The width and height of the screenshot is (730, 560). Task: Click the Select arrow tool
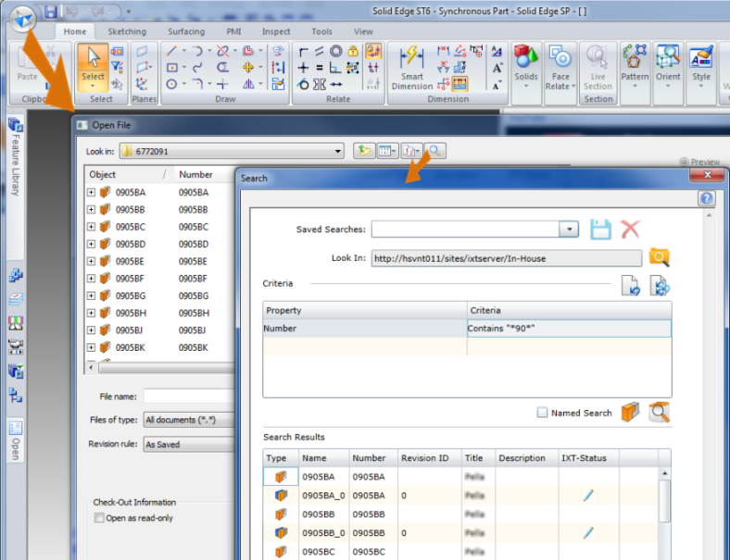[x=92, y=65]
